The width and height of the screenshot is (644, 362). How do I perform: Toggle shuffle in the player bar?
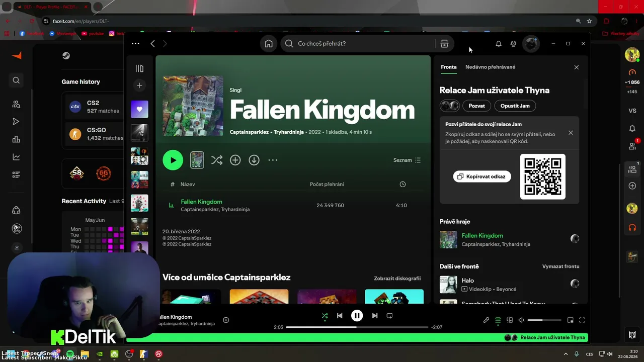pos(325,316)
